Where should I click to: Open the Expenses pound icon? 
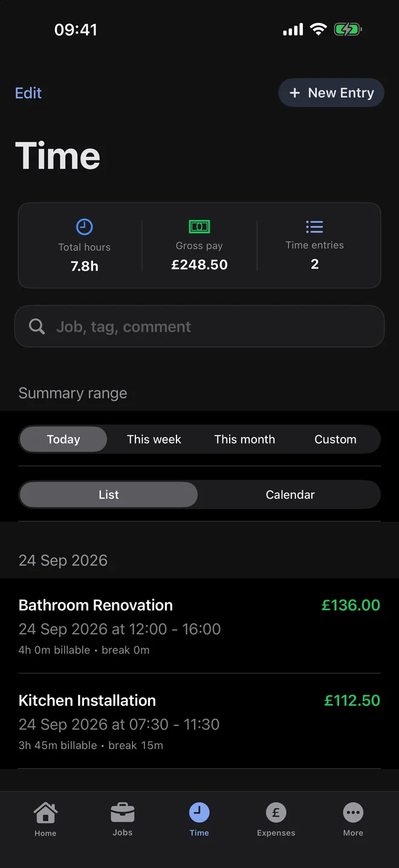click(276, 813)
